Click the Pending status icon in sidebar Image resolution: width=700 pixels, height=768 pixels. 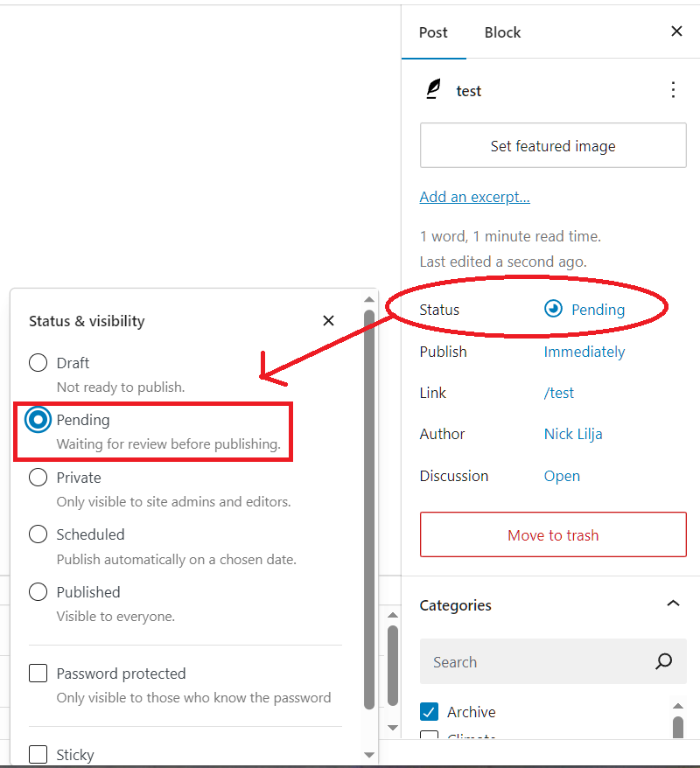click(x=553, y=309)
